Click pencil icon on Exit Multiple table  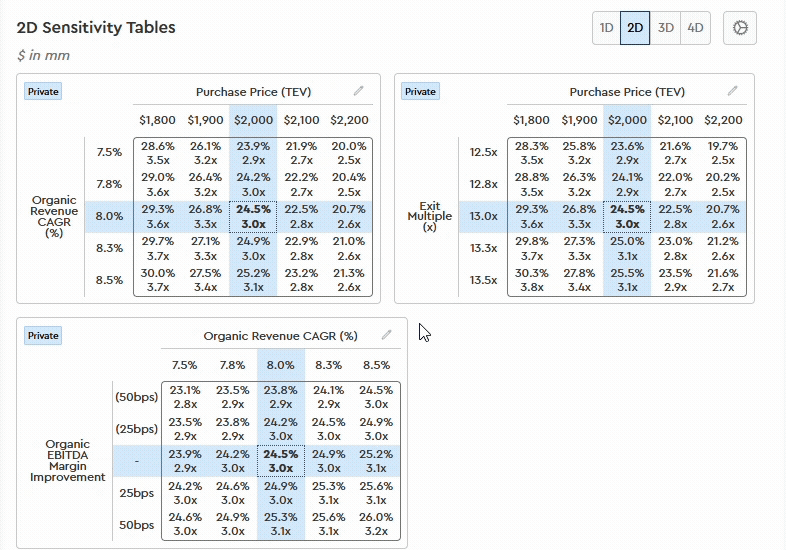click(x=733, y=91)
